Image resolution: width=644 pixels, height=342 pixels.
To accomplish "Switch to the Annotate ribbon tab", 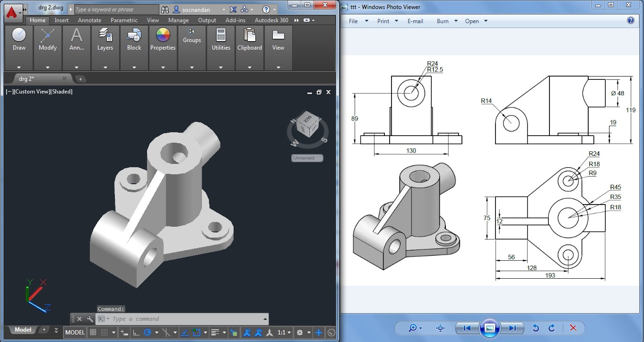I will point(89,20).
